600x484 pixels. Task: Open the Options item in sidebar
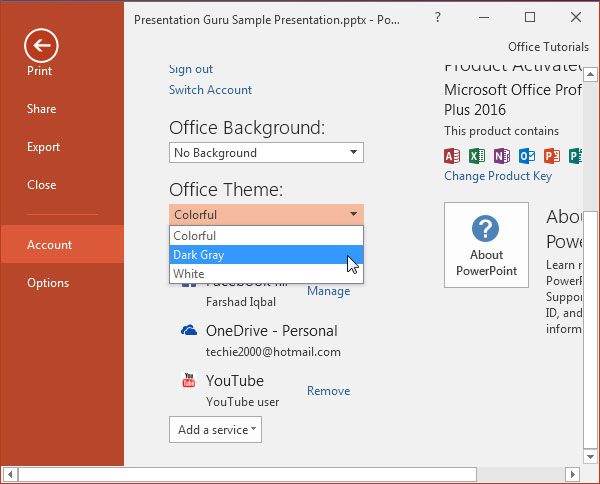(48, 283)
